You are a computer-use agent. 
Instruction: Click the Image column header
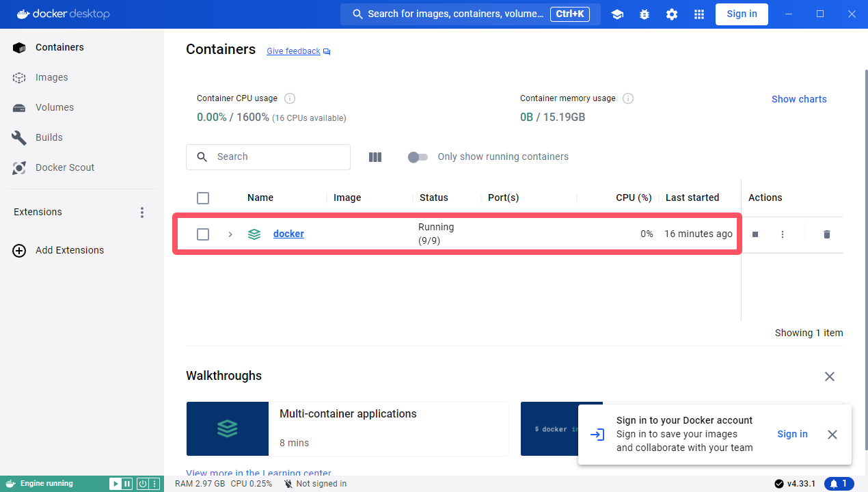[x=347, y=198]
